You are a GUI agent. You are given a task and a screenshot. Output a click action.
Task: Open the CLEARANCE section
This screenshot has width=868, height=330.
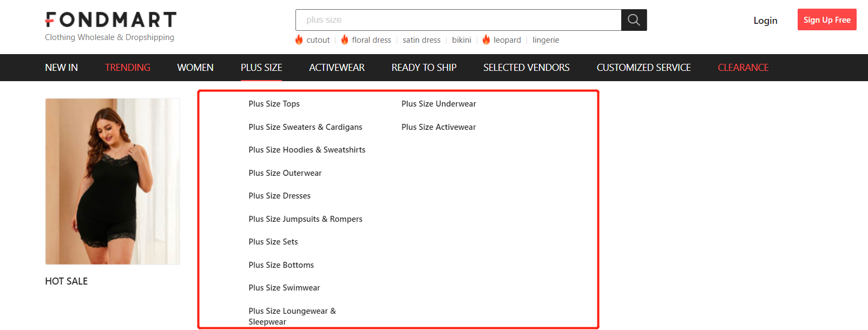(743, 68)
